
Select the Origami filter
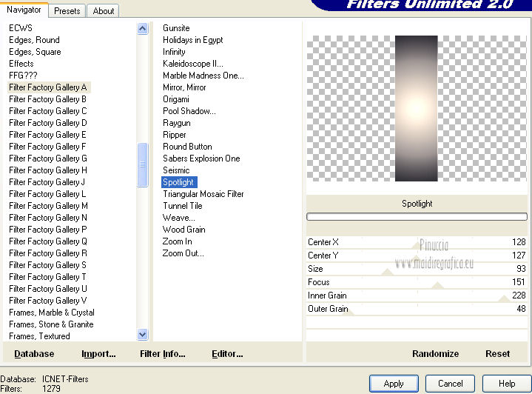click(x=176, y=99)
